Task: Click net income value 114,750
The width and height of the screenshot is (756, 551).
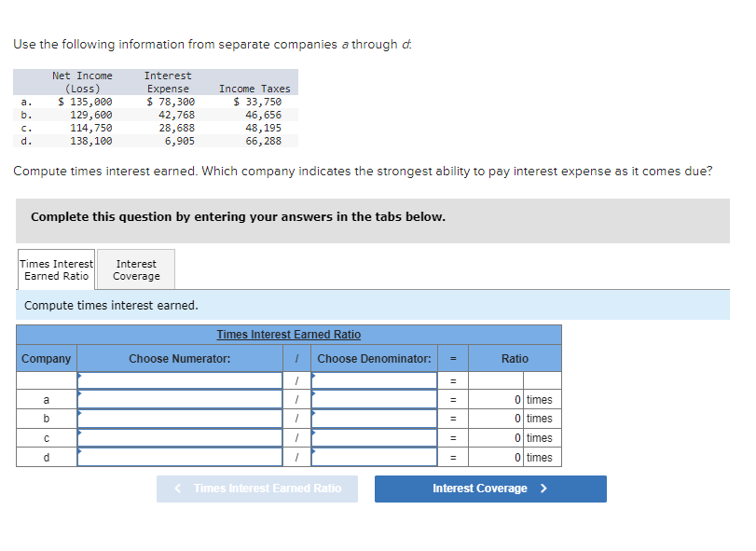Action: click(x=91, y=128)
